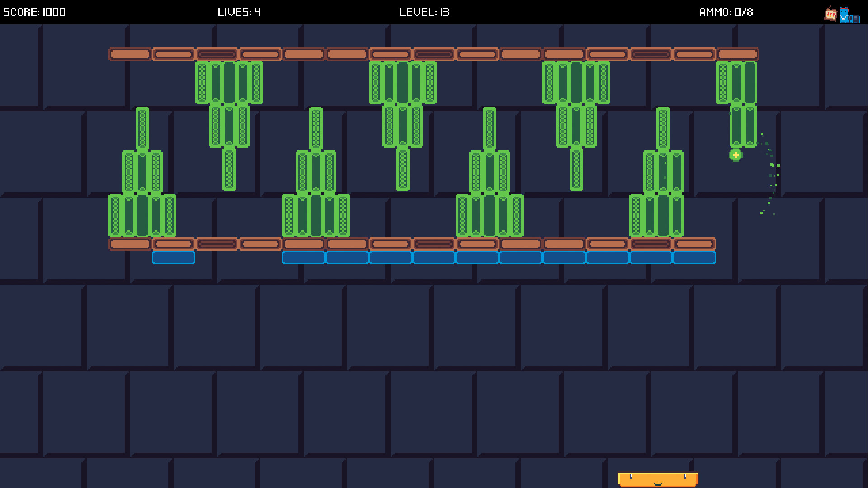Click the topmost green brick of the far-right stack
The width and height of the screenshot is (868, 488).
pyautogui.click(x=736, y=84)
